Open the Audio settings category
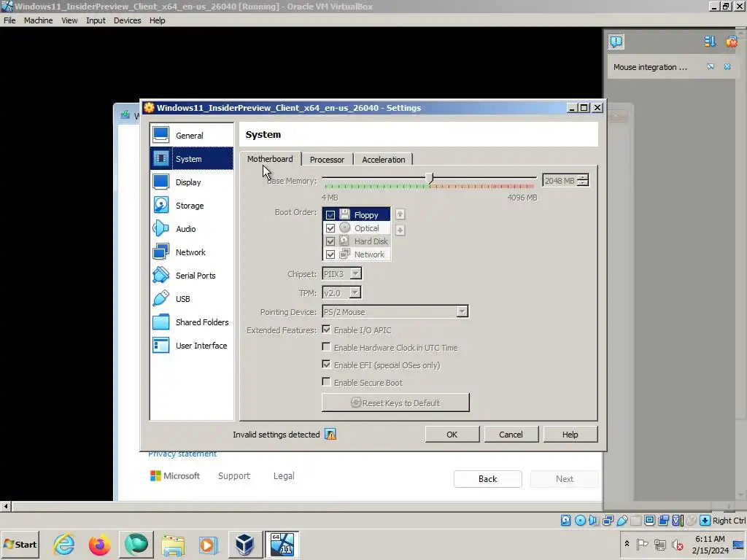 [192, 228]
